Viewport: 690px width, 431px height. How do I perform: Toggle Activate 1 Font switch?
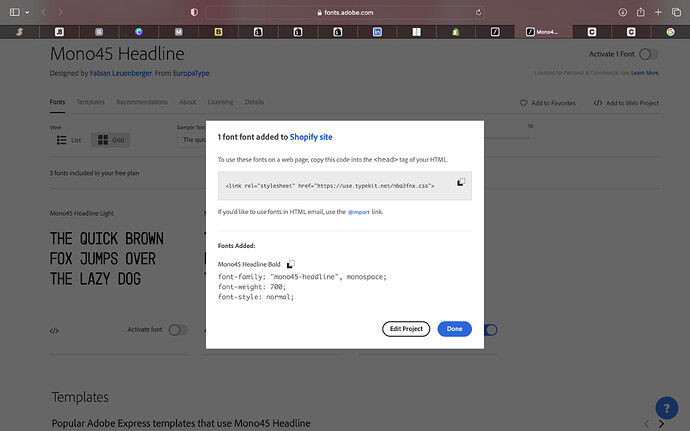coord(649,54)
